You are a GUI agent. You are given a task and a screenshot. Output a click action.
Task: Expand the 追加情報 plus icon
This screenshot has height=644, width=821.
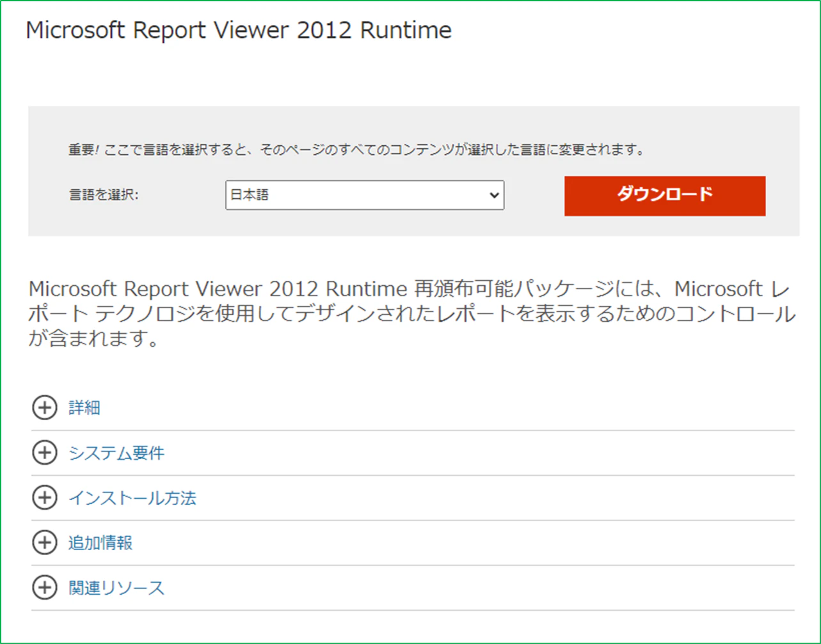pos(45,543)
